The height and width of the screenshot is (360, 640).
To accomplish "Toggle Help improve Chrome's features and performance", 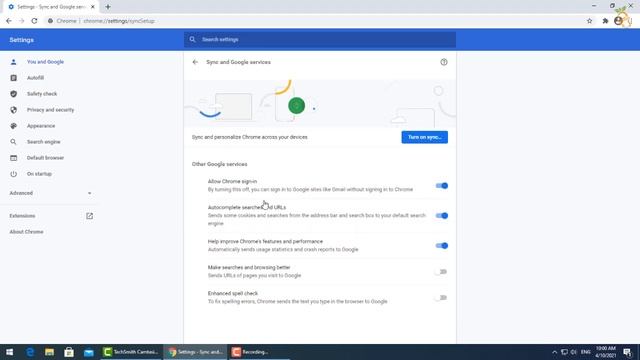I will 442,246.
